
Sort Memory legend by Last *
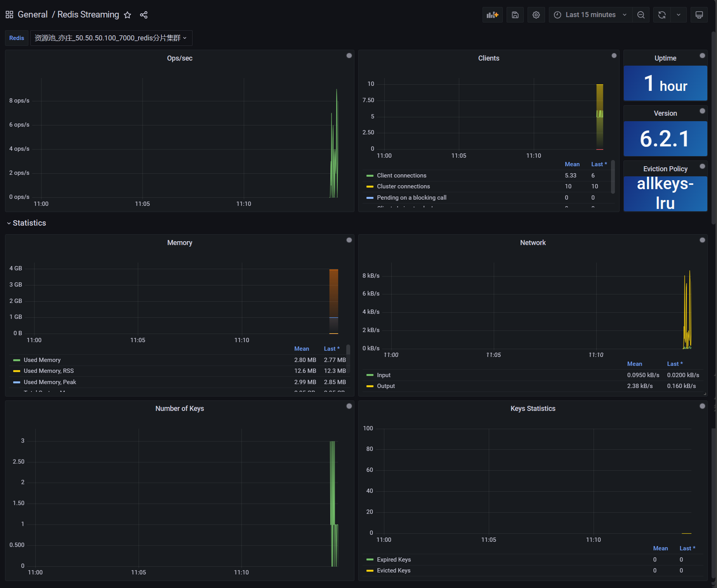point(332,349)
